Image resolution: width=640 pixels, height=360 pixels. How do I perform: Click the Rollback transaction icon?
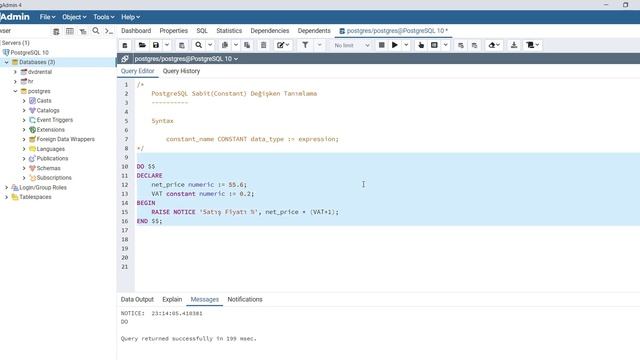[474, 45]
